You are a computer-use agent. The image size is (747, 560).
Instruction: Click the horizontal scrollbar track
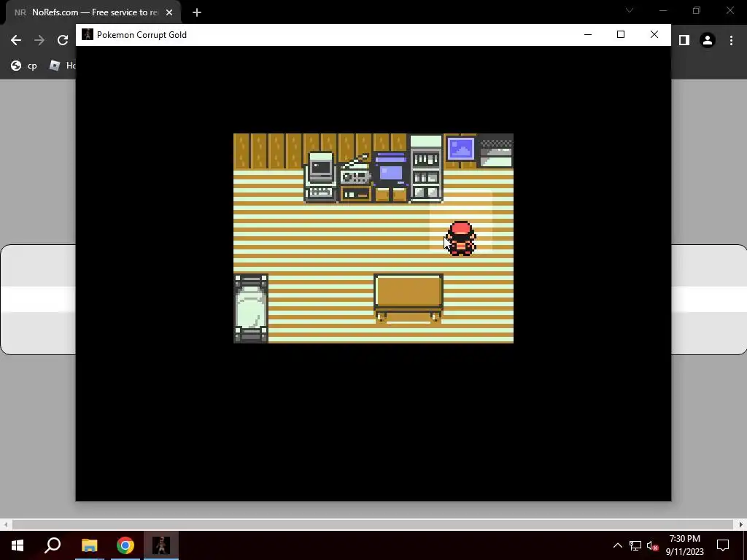[373, 524]
